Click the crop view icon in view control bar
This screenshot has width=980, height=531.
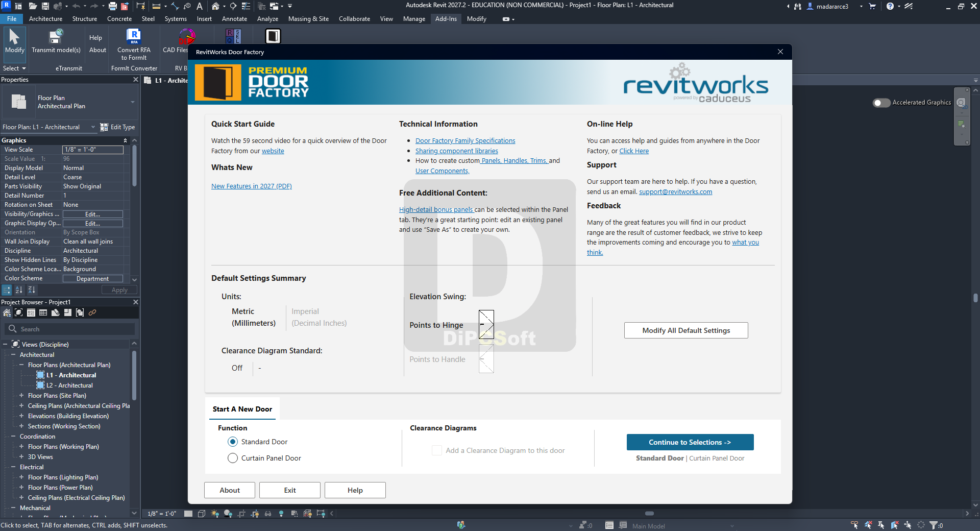(241, 514)
